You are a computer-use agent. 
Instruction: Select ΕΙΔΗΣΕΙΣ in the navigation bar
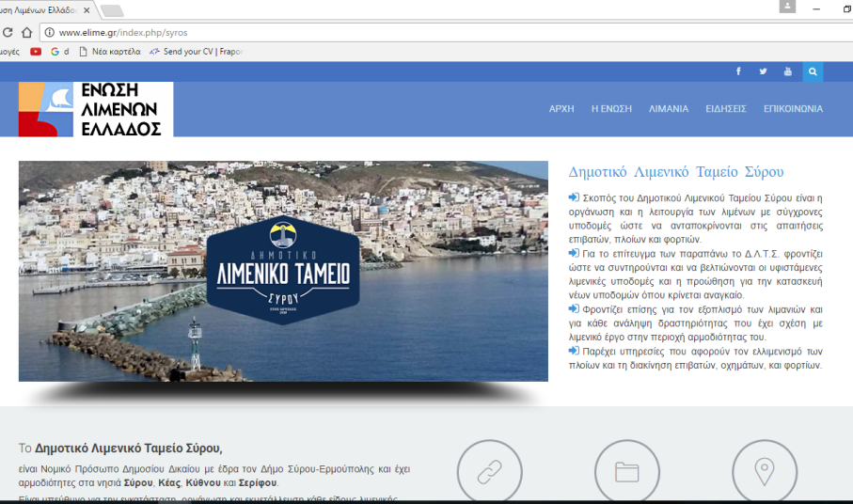(x=726, y=109)
